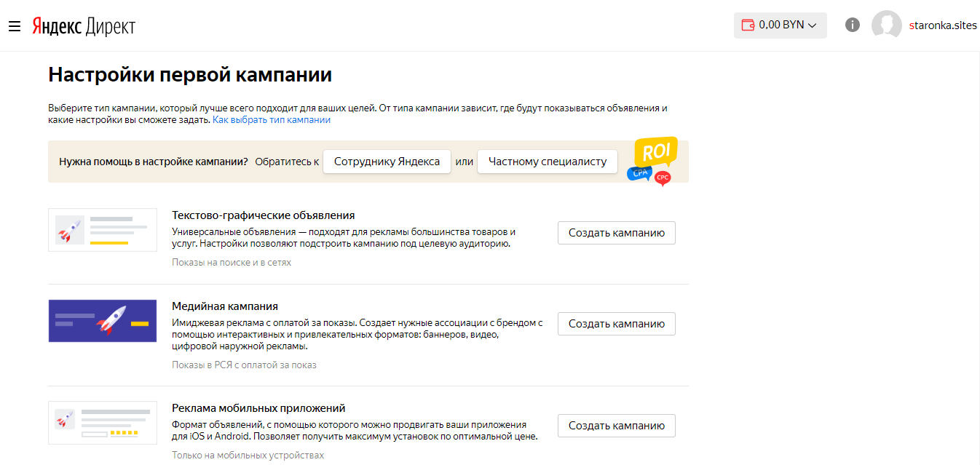Click 'Показы в РСЯ с оплатой за показ'
The height and width of the screenshot is (465, 980).
[244, 365]
